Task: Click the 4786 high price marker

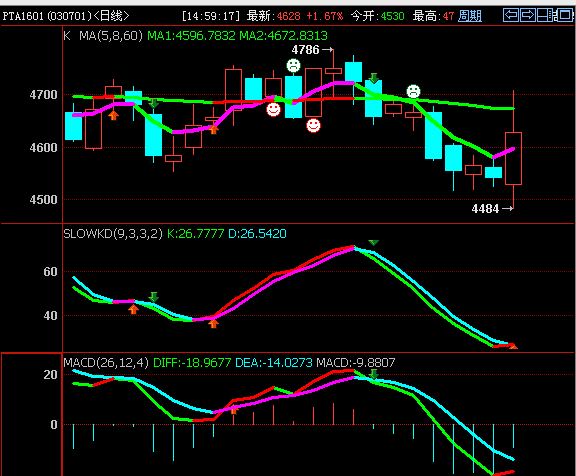Action: [312, 50]
